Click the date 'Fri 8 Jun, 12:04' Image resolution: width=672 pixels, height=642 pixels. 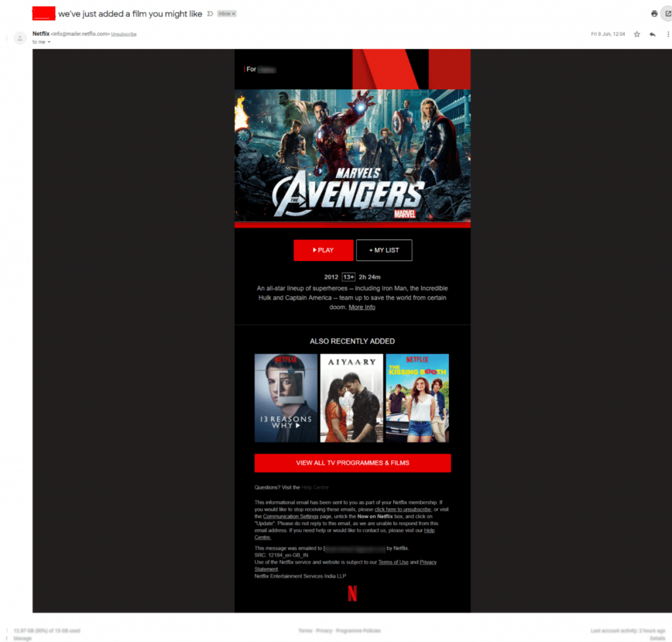tap(608, 34)
